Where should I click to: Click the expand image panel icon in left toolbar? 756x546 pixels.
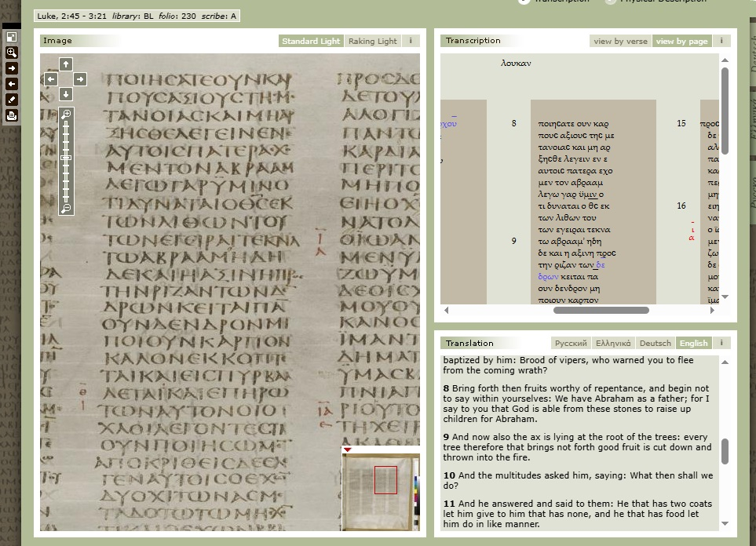click(x=12, y=37)
